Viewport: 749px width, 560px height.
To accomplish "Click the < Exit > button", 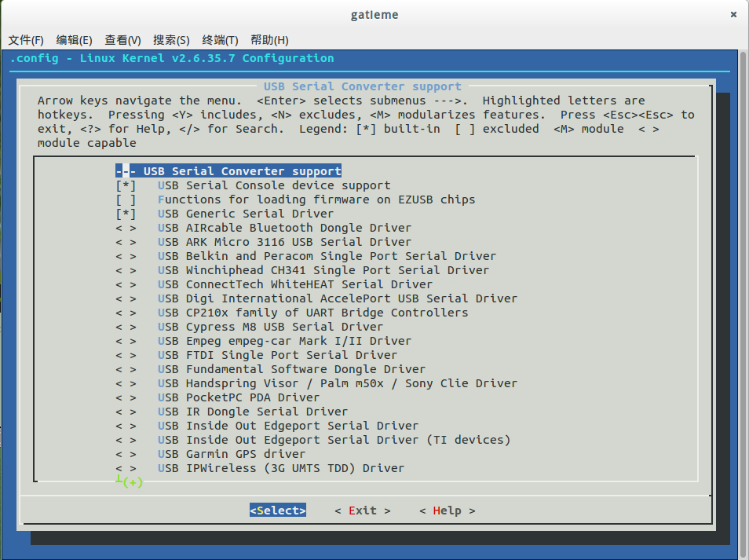I will (363, 511).
